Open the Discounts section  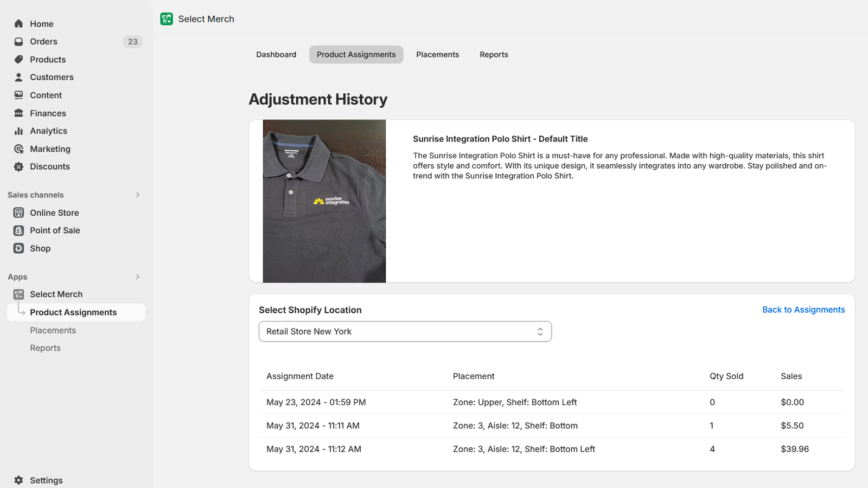(49, 166)
